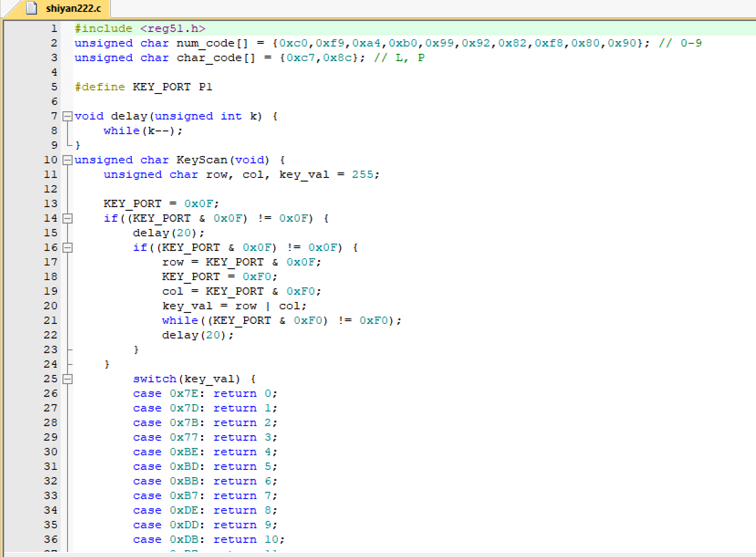Image resolution: width=756 pixels, height=557 pixels.
Task: Click the '// 0-9' comment
Action: click(680, 43)
